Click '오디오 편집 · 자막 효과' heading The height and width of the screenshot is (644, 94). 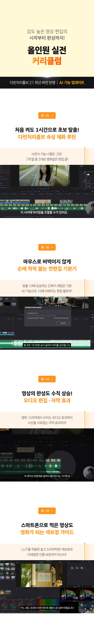47,401
